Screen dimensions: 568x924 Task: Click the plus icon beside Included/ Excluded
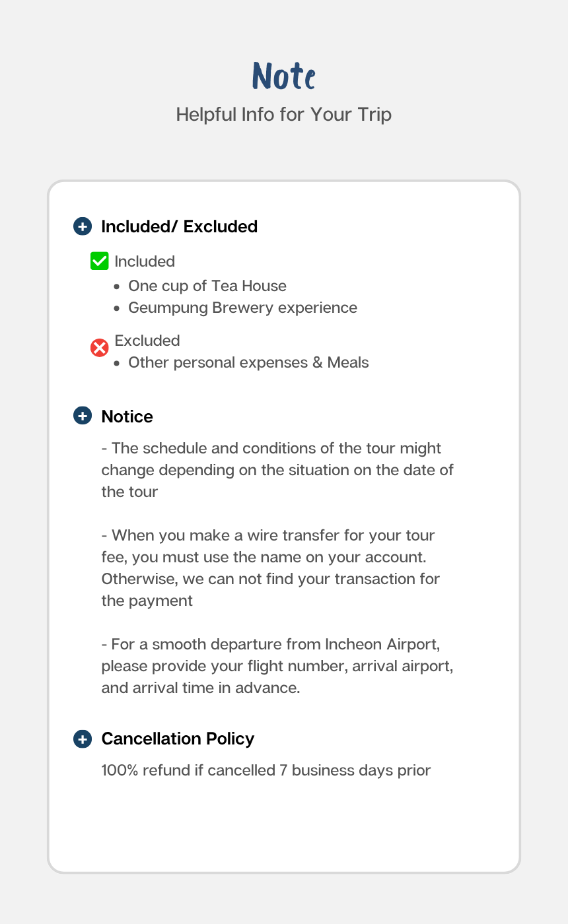pos(83,227)
